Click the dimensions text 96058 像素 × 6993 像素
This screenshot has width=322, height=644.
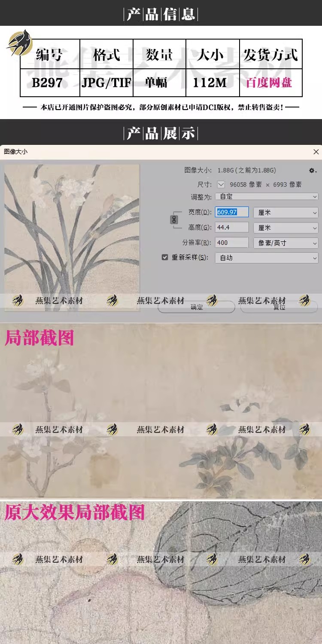coord(266,184)
